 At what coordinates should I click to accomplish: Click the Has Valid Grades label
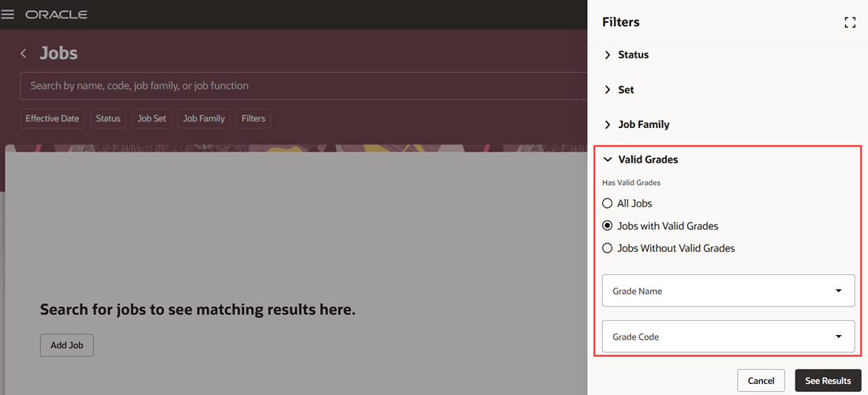pos(631,182)
